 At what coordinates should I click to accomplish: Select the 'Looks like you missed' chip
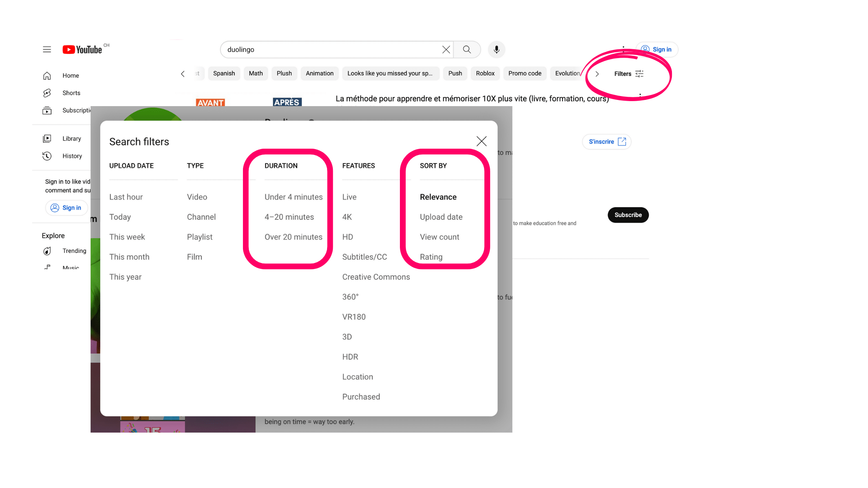(x=391, y=74)
